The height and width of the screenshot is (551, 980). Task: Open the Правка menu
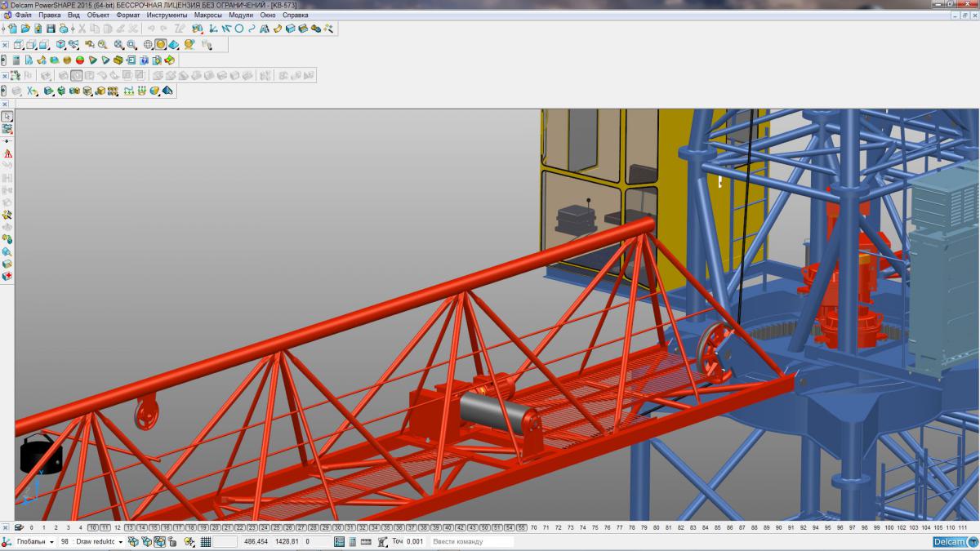[50, 15]
